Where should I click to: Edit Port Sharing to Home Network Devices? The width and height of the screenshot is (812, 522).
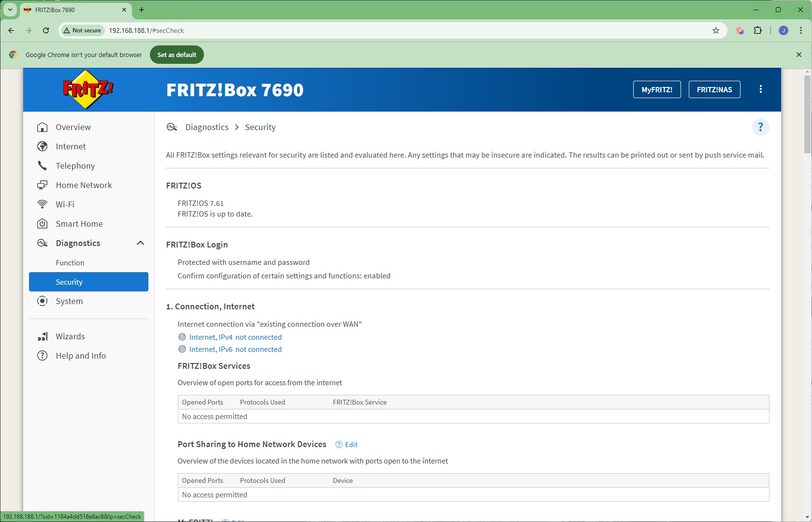[x=351, y=445]
